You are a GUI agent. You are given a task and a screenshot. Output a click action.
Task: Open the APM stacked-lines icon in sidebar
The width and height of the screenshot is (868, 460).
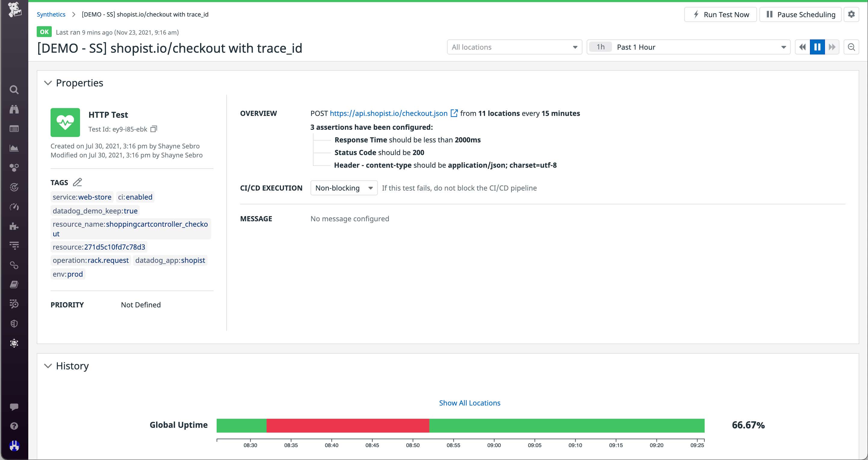pos(14,246)
